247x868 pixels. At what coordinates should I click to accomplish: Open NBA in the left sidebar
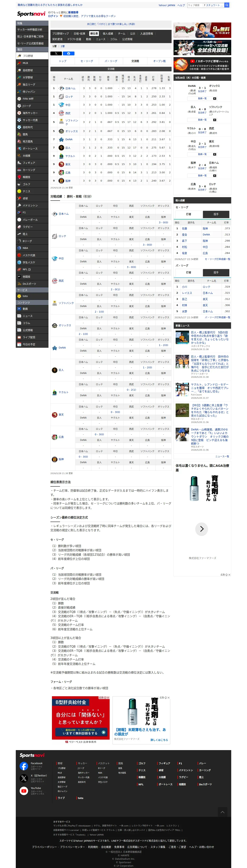pos(32,248)
